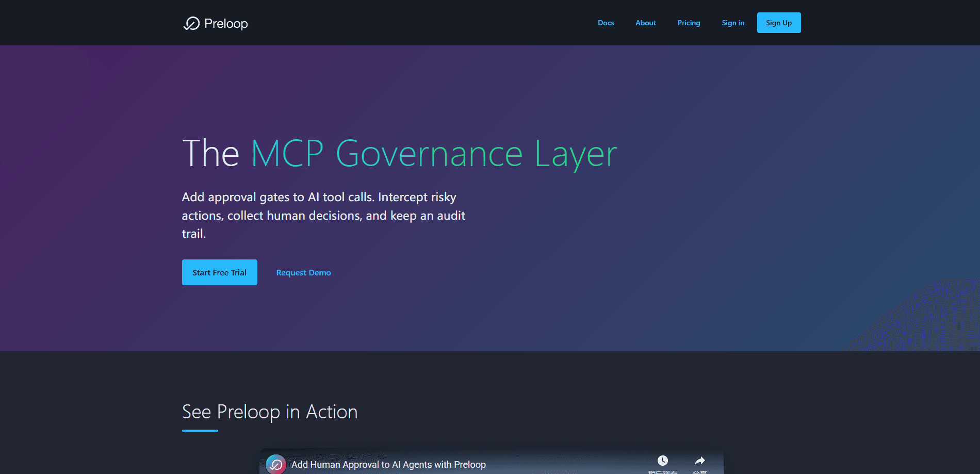
Task: Click the paragraph starting Add approval gates
Action: pos(323,215)
